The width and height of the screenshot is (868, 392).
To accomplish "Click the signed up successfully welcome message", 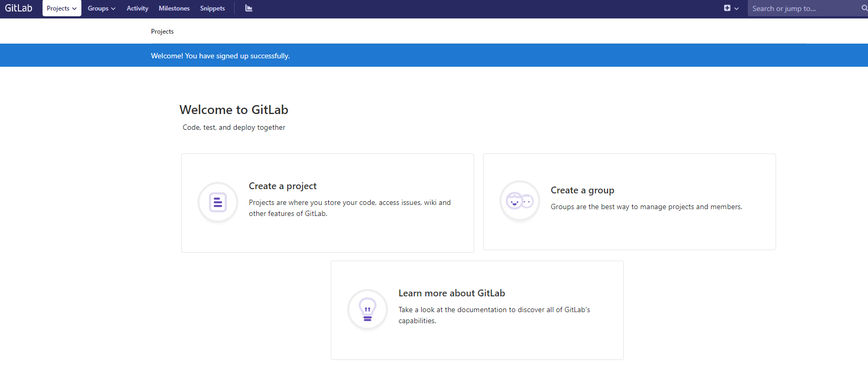I will point(221,56).
